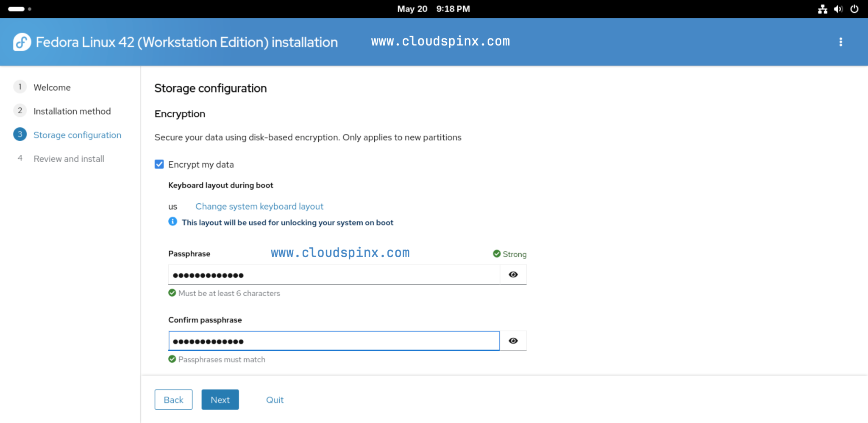Quit the installation
Viewport: 868px width, 423px height.
[x=275, y=399]
